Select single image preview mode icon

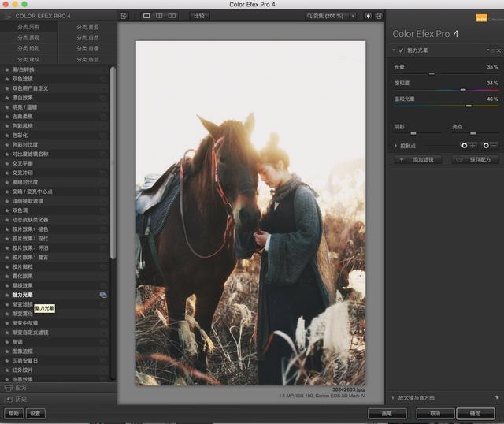tap(146, 16)
